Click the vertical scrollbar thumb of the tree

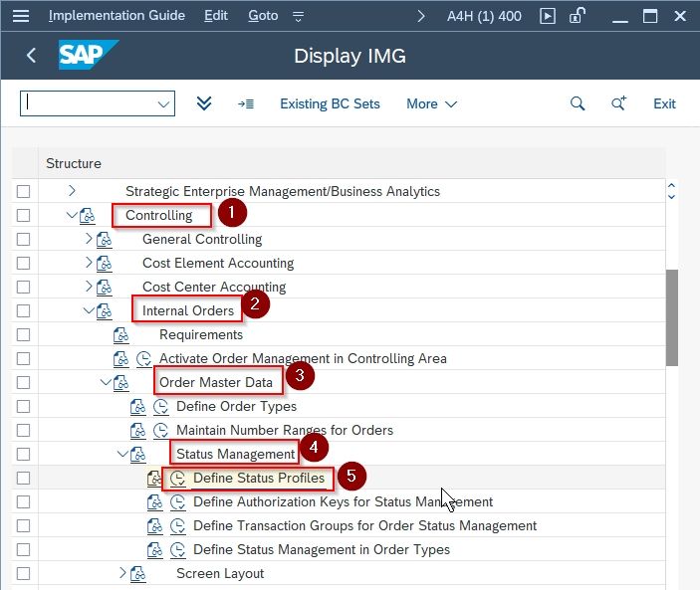coord(671,317)
